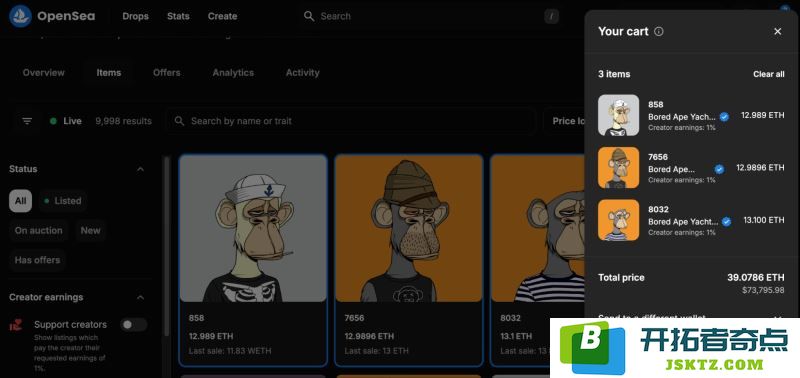Toggle the Support creators switch
Viewport: 800px width, 378px height.
(134, 324)
